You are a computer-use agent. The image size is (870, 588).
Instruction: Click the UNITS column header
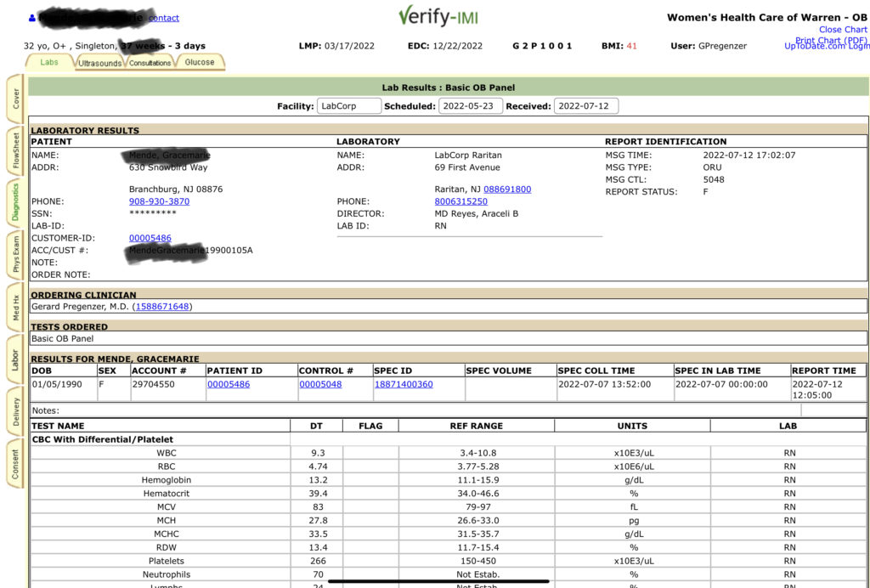[632, 426]
